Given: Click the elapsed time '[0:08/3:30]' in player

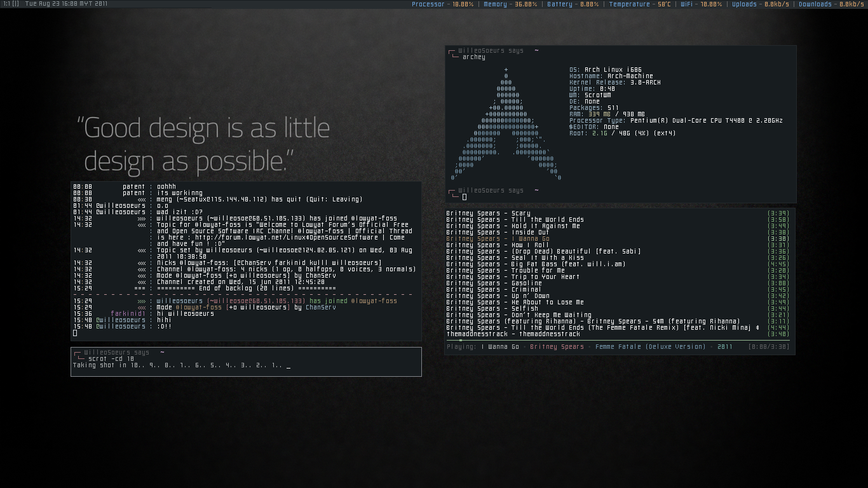Looking at the screenshot, I should tap(769, 347).
